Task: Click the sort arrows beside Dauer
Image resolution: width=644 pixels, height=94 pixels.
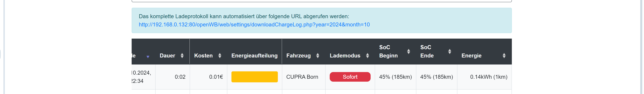Action: [182, 56]
